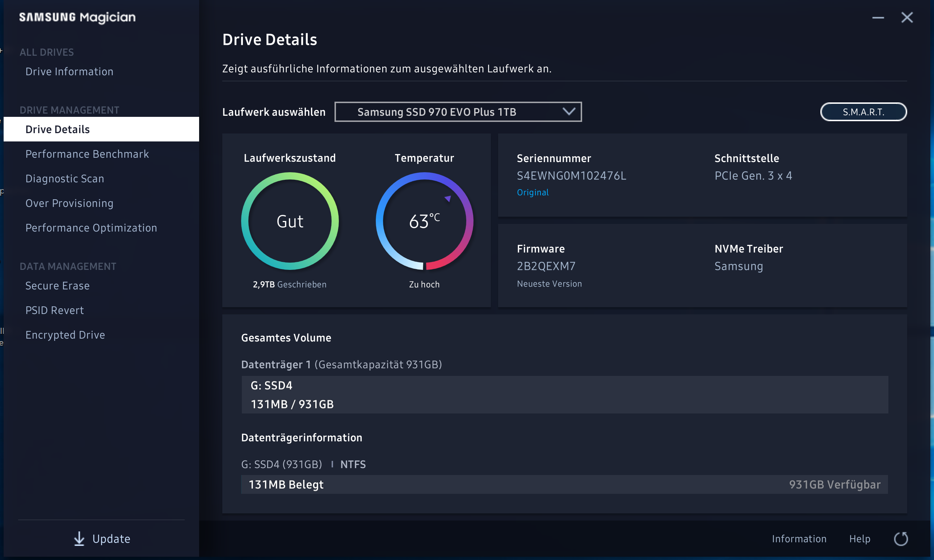Close the Samsung Magician window

click(x=907, y=17)
